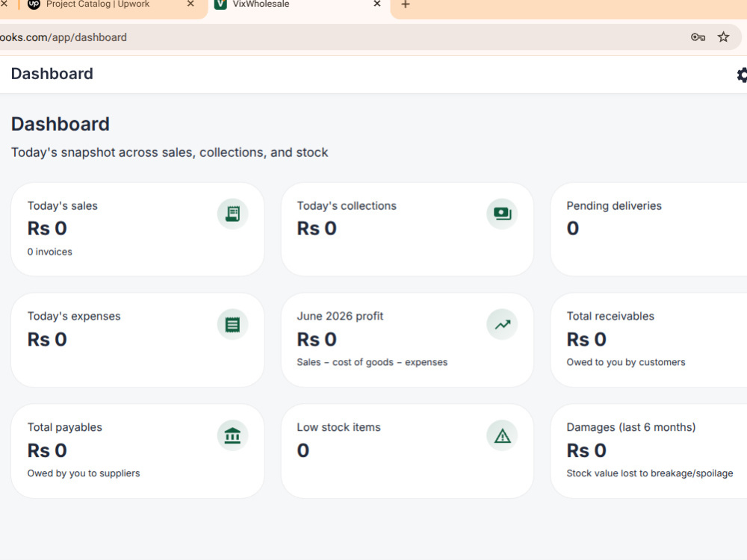
Task: Close the Project Catalog | Upwork tab
Action: click(190, 4)
